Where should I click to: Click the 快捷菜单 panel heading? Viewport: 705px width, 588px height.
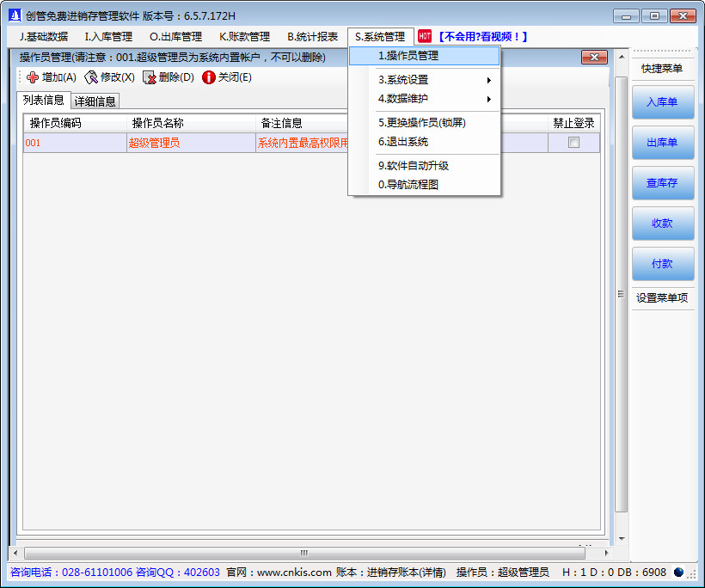[662, 68]
